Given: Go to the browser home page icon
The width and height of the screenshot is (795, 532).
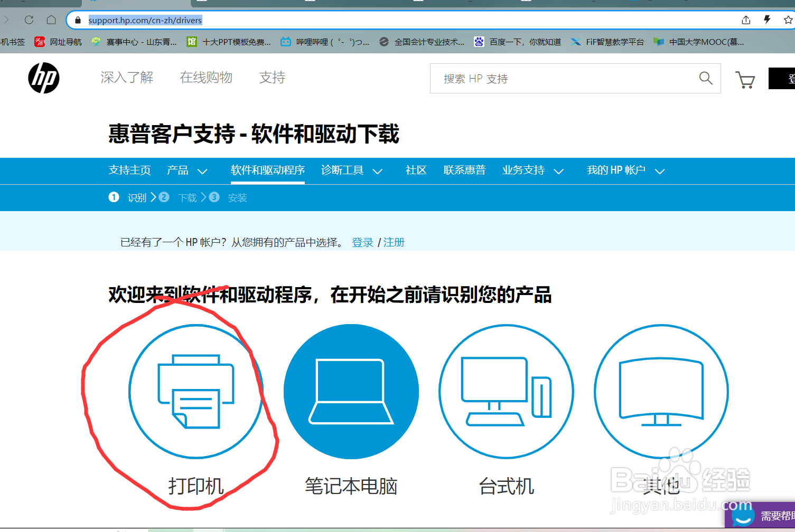Looking at the screenshot, I should pyautogui.click(x=51, y=20).
